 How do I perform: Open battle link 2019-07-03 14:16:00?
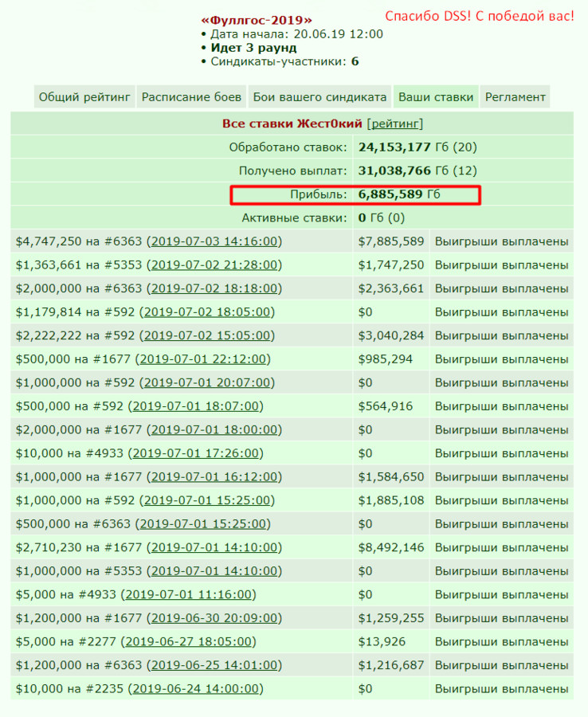tap(214, 241)
